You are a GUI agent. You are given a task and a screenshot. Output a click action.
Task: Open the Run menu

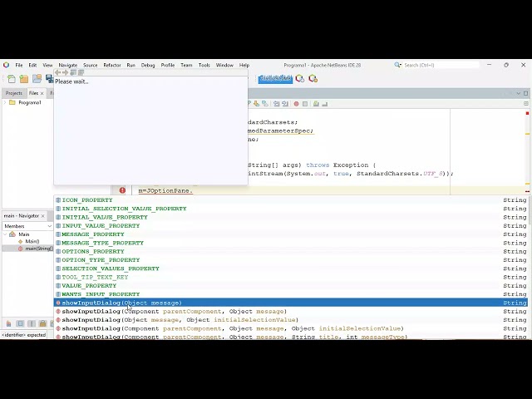pyautogui.click(x=131, y=65)
